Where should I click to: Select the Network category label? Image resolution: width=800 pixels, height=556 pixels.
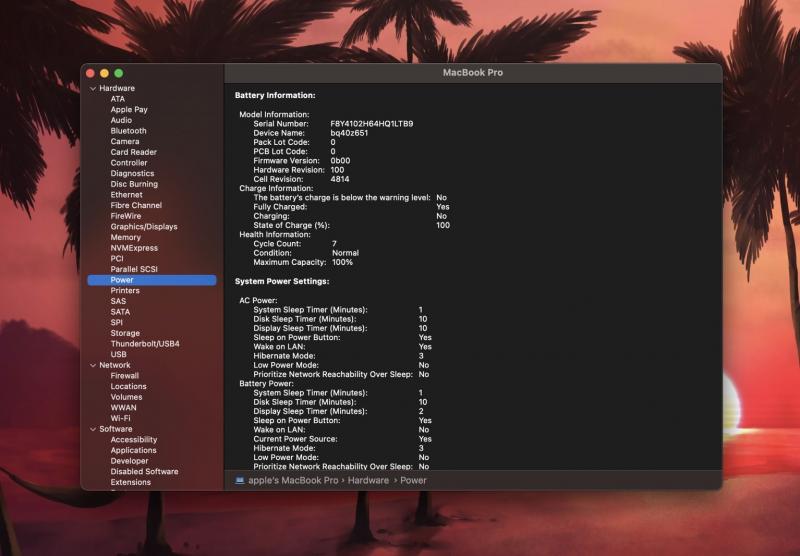(115, 365)
